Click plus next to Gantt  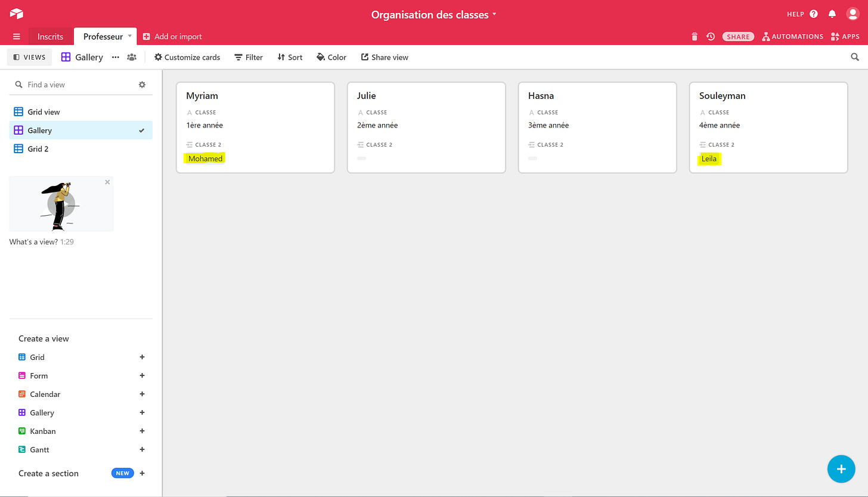(x=142, y=449)
